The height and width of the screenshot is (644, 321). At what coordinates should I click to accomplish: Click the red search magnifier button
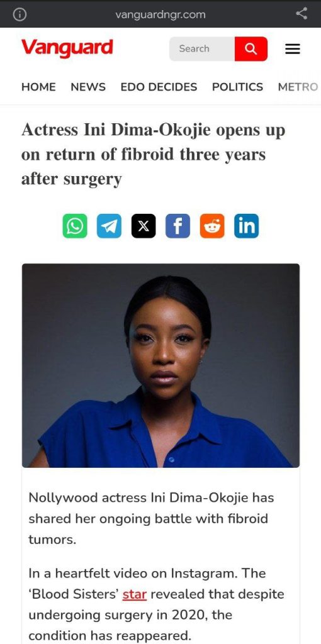251,49
